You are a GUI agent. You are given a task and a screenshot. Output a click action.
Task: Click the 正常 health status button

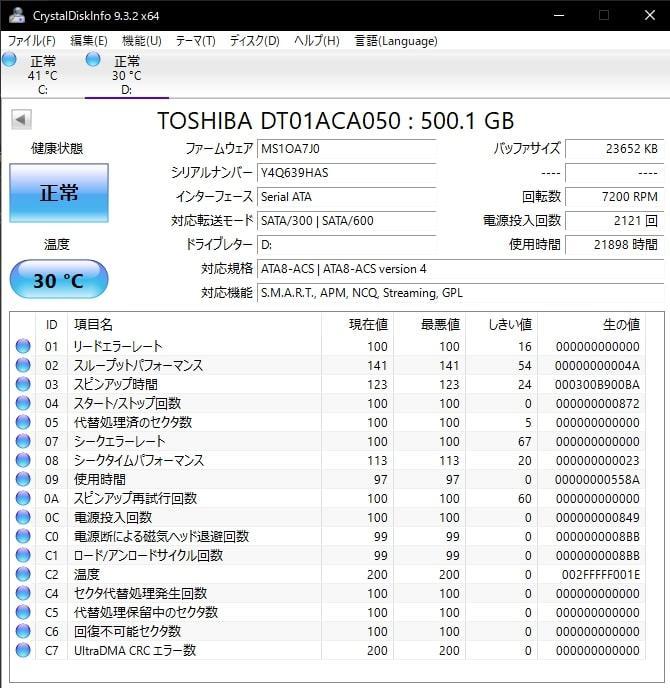(59, 193)
